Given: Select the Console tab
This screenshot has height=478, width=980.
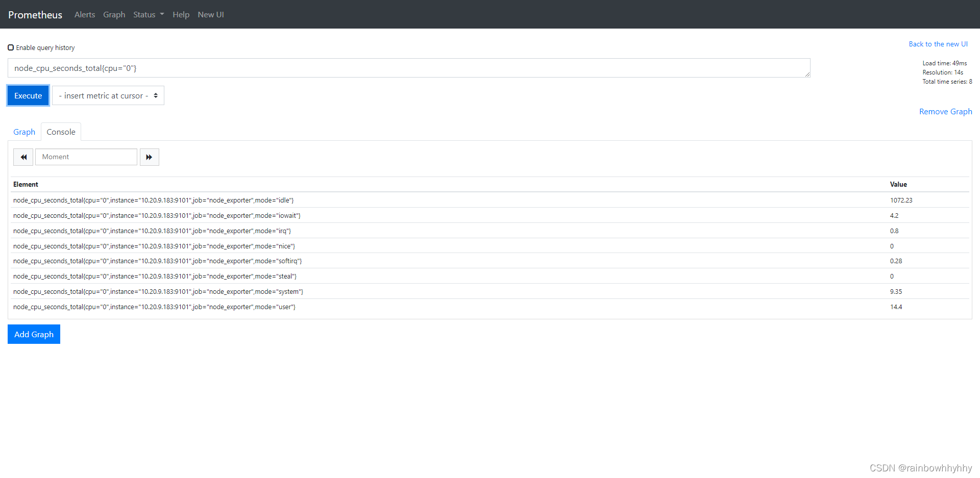Looking at the screenshot, I should click(61, 132).
